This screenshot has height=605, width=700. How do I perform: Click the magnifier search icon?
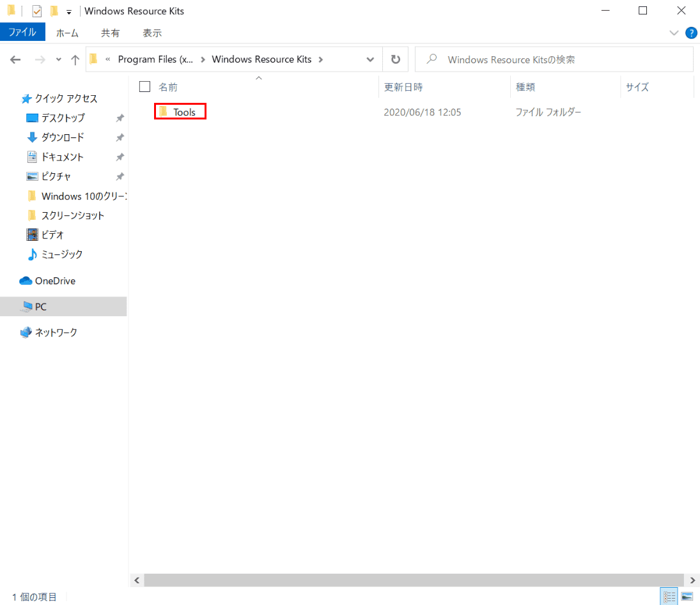pos(432,59)
